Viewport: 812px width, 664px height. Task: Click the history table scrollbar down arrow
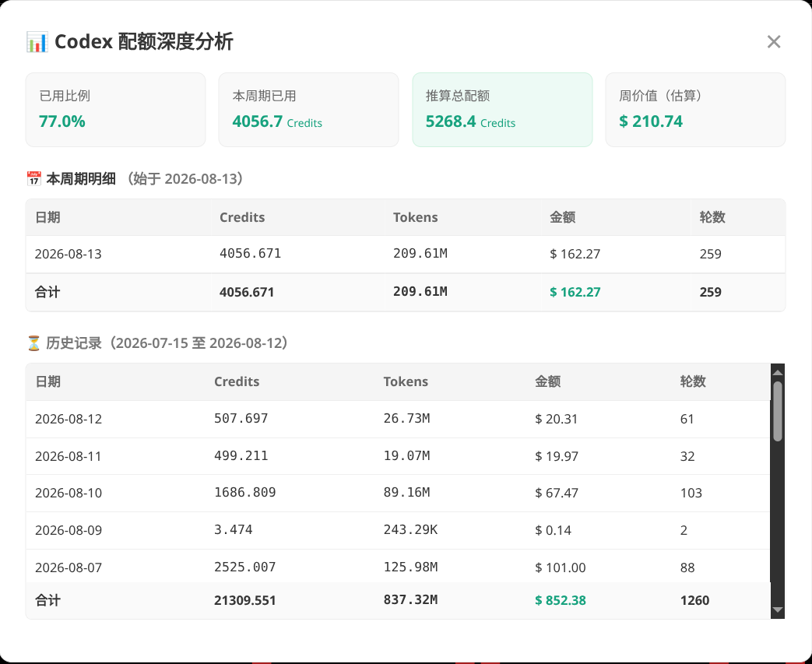(777, 610)
